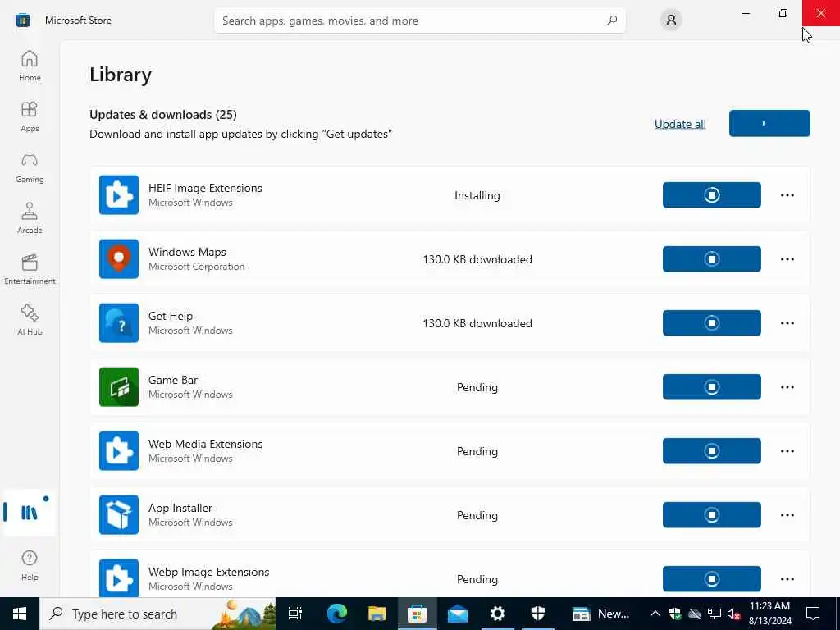Open more options for Game Bar
Image resolution: width=840 pixels, height=630 pixels.
tap(787, 387)
